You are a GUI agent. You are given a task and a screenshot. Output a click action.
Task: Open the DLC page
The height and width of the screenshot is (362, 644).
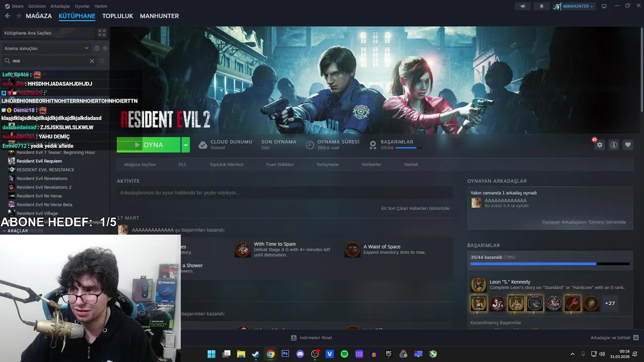(183, 164)
